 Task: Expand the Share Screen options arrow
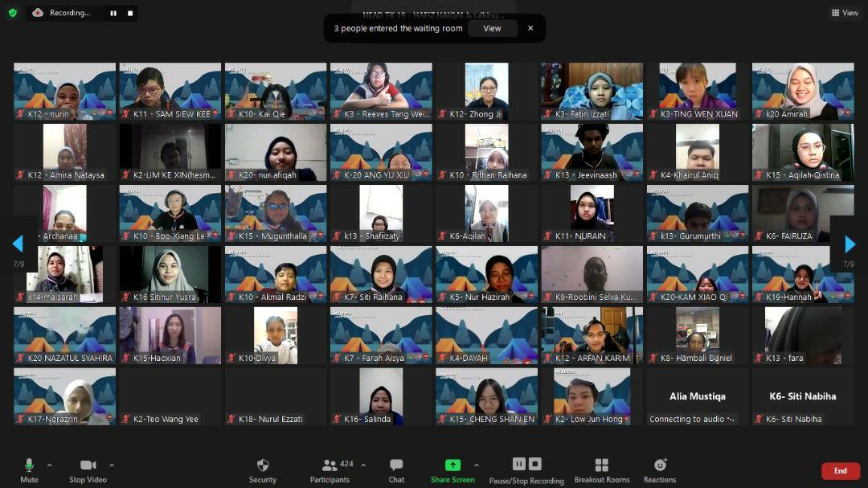click(x=476, y=465)
